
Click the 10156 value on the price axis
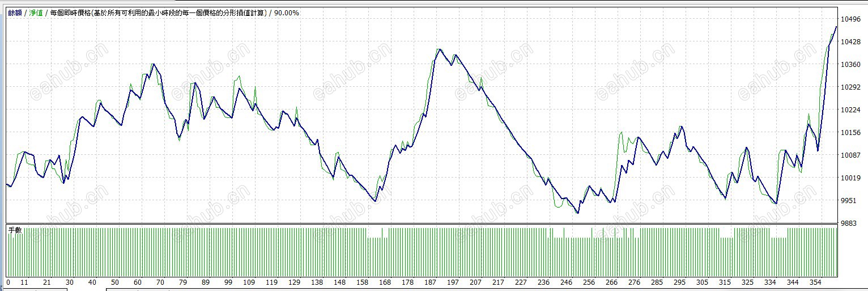851,133
